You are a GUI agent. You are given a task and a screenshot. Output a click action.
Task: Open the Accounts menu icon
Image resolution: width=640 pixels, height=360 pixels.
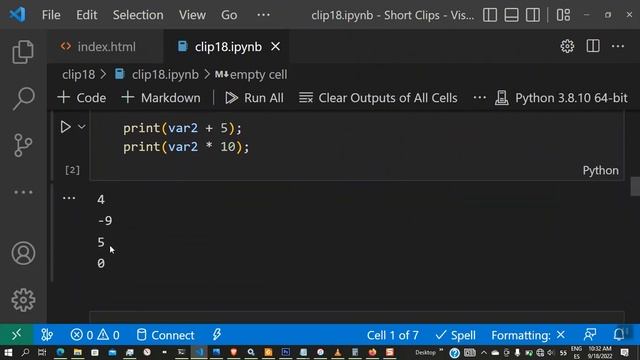[23, 253]
